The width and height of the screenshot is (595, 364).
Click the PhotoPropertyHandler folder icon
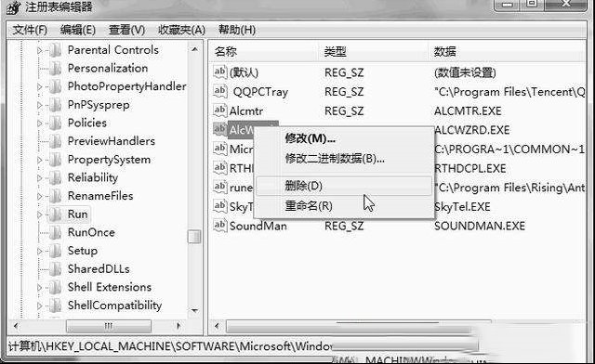click(56, 86)
